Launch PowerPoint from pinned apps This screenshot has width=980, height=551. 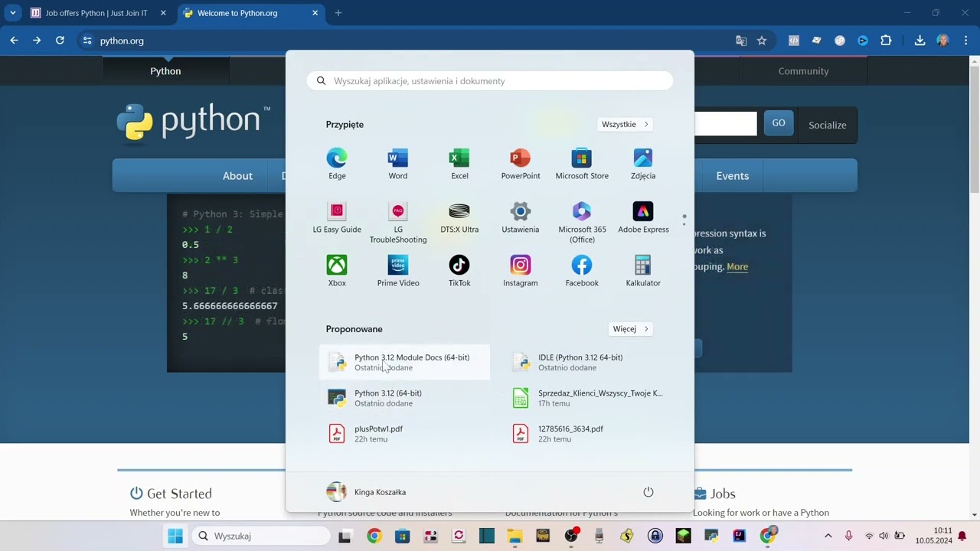(x=521, y=164)
